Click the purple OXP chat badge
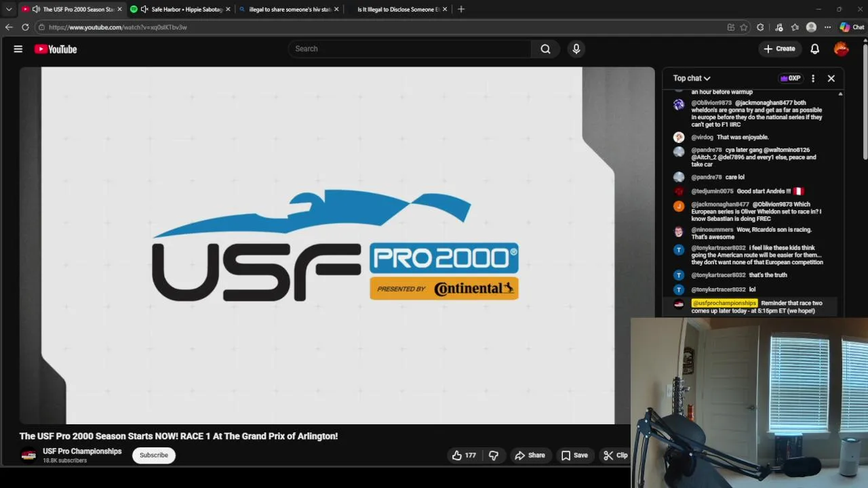868x488 pixels. [x=791, y=79]
